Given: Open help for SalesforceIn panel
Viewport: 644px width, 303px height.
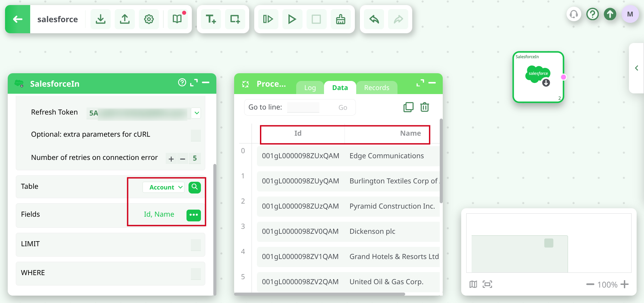Looking at the screenshot, I should pyautogui.click(x=182, y=83).
